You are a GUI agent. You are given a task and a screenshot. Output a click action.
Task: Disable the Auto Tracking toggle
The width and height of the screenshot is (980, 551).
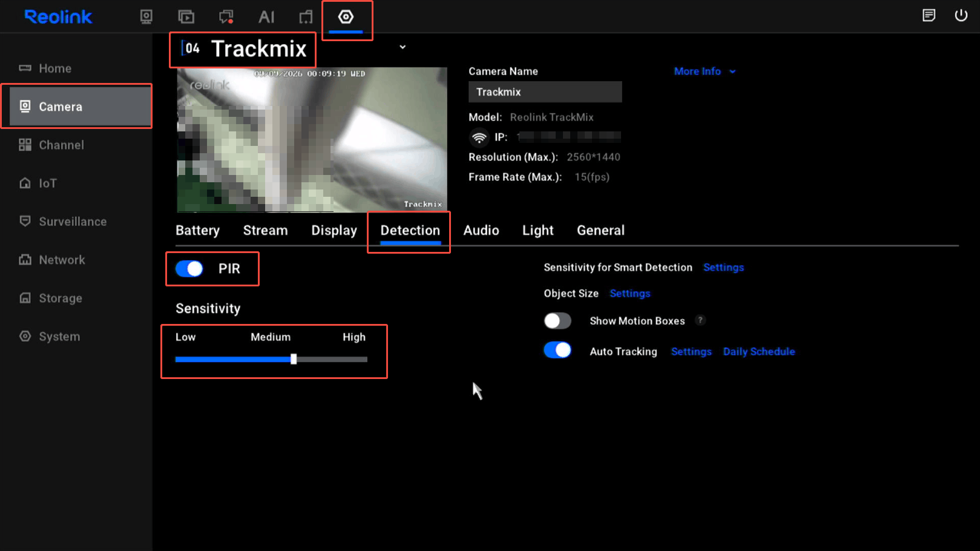coord(557,350)
